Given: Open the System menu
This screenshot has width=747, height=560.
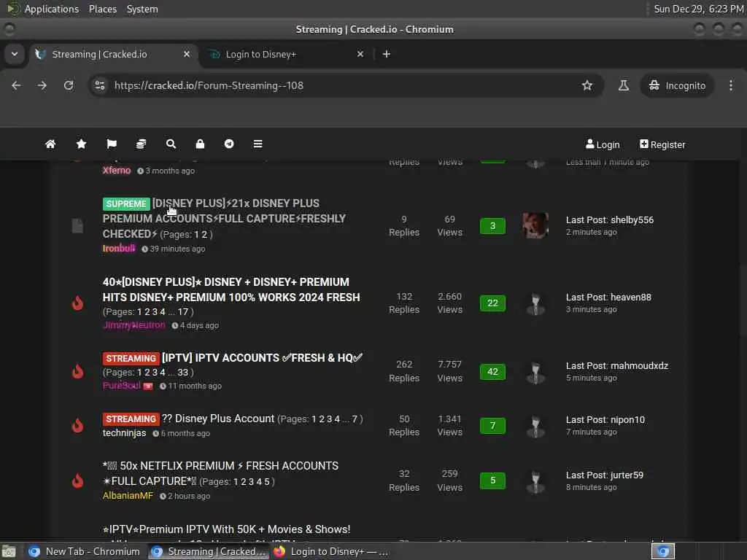Looking at the screenshot, I should [142, 9].
